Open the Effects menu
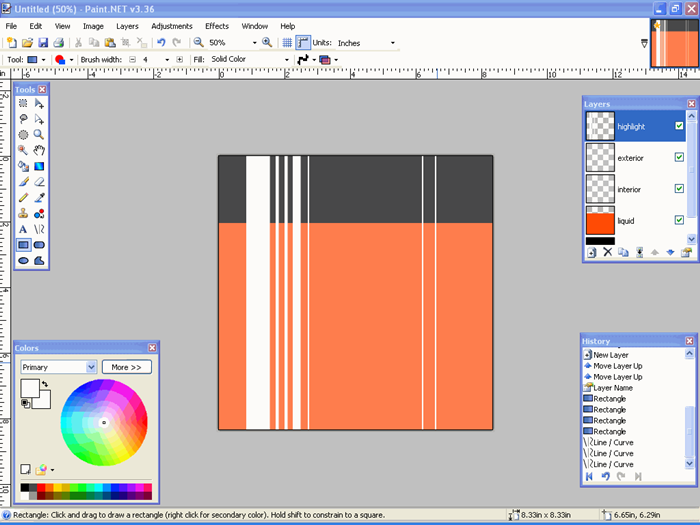Screen dimensions: 700x525 216,26
